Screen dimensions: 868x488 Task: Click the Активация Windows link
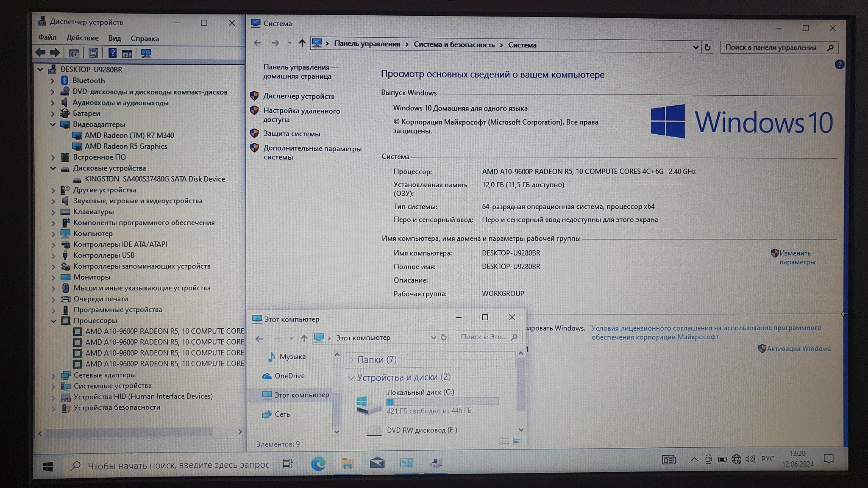tap(798, 349)
